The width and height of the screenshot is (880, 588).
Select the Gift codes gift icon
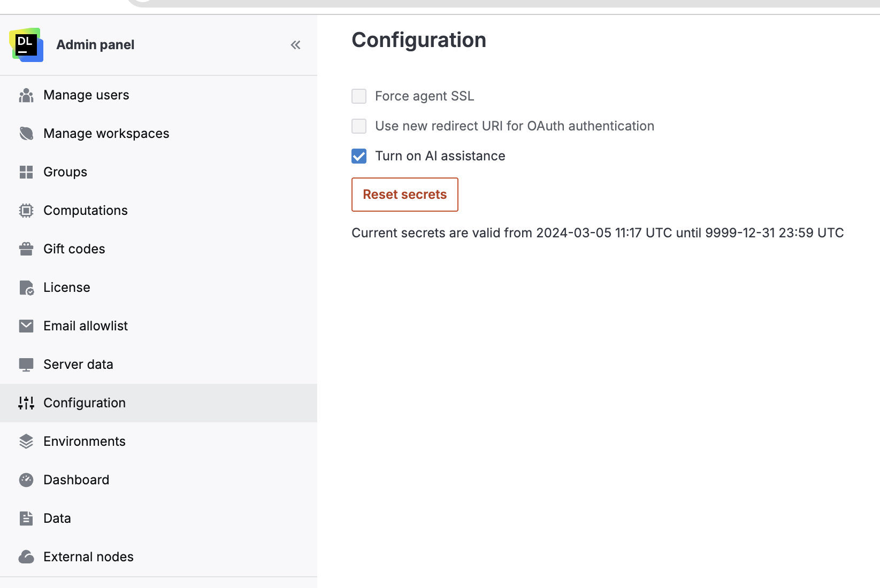click(26, 249)
